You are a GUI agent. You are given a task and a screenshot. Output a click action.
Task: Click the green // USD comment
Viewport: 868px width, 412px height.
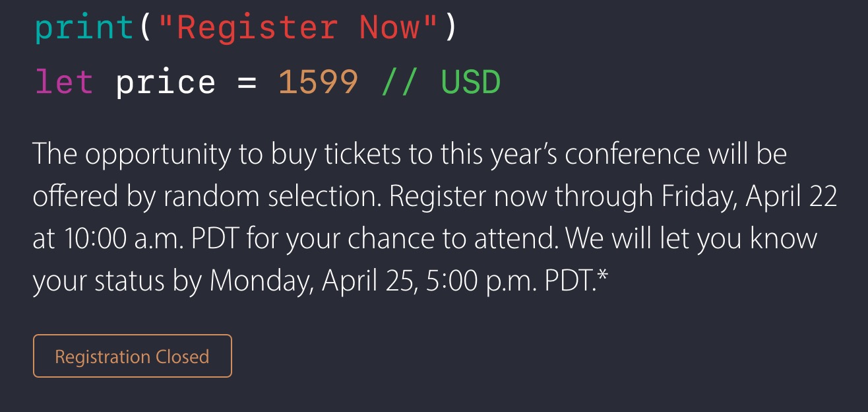tap(441, 83)
